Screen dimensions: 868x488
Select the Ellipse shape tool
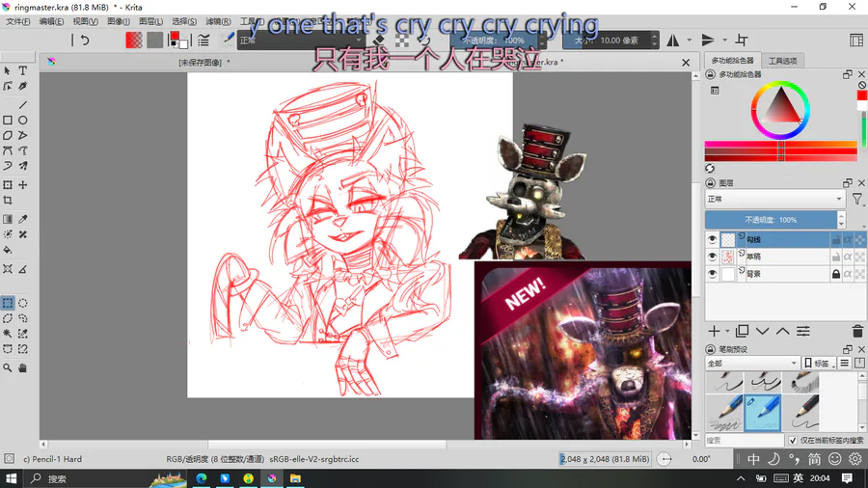point(23,120)
